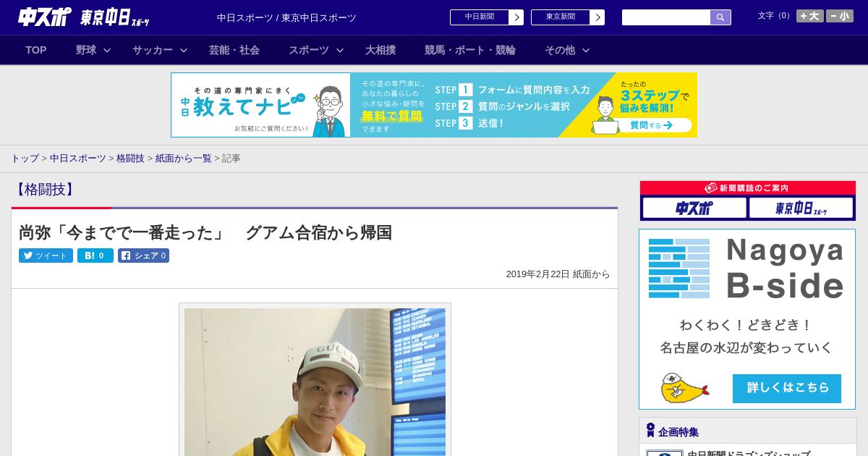
Task: Open the 競馬・ボート・競輪 menu item
Action: 470,50
